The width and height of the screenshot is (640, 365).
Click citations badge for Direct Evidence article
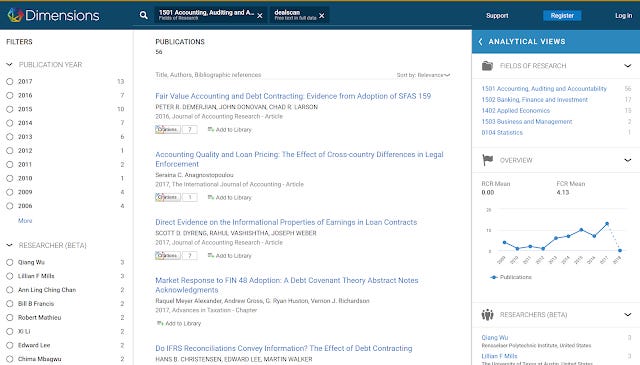176,256
